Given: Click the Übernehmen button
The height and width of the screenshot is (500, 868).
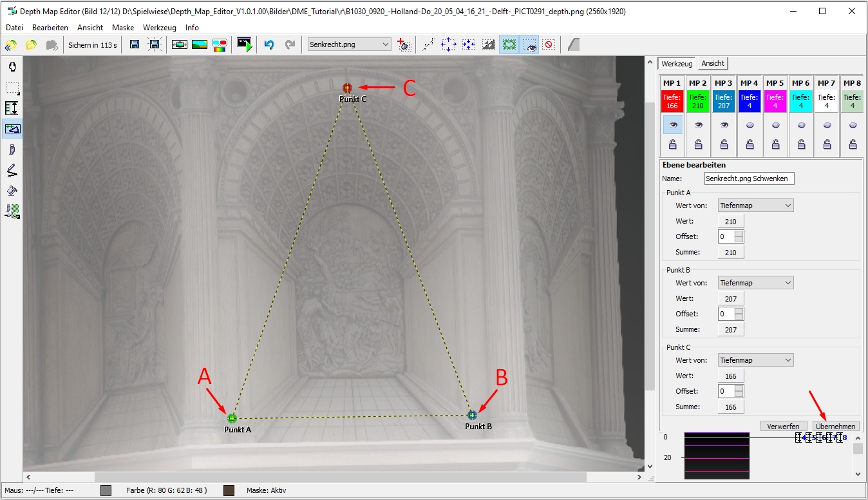Looking at the screenshot, I should 836,427.
